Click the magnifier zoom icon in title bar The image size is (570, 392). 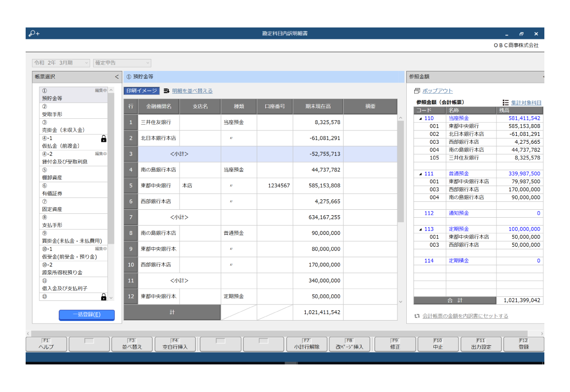pos(34,33)
